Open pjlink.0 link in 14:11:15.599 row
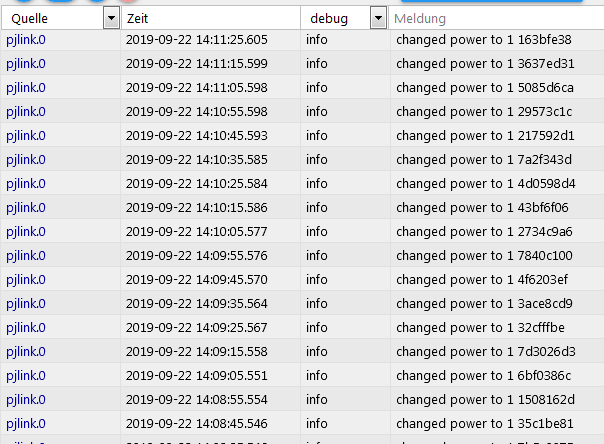Screen dimensions: 604x444 click(26, 64)
